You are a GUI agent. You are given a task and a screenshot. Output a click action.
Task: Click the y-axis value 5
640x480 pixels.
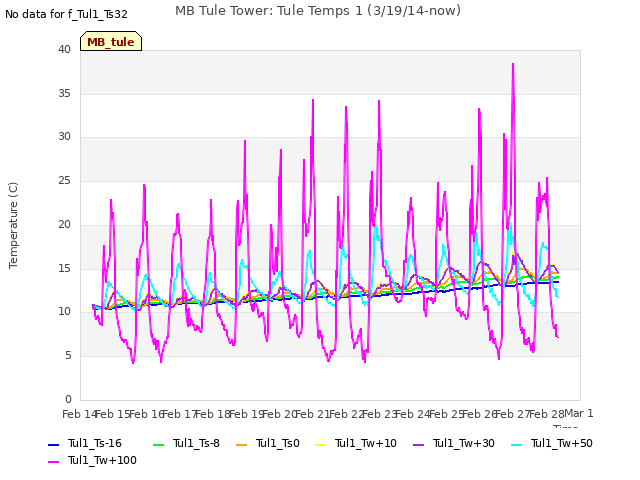[x=68, y=356]
